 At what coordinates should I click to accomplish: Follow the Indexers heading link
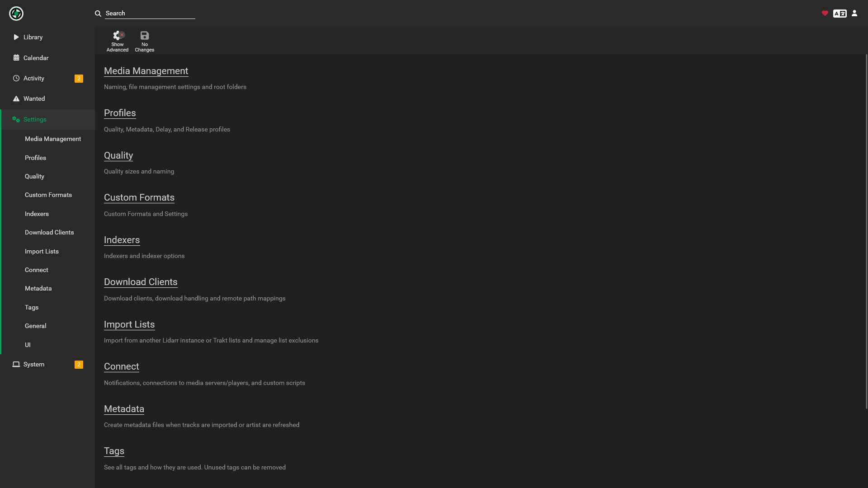122,240
